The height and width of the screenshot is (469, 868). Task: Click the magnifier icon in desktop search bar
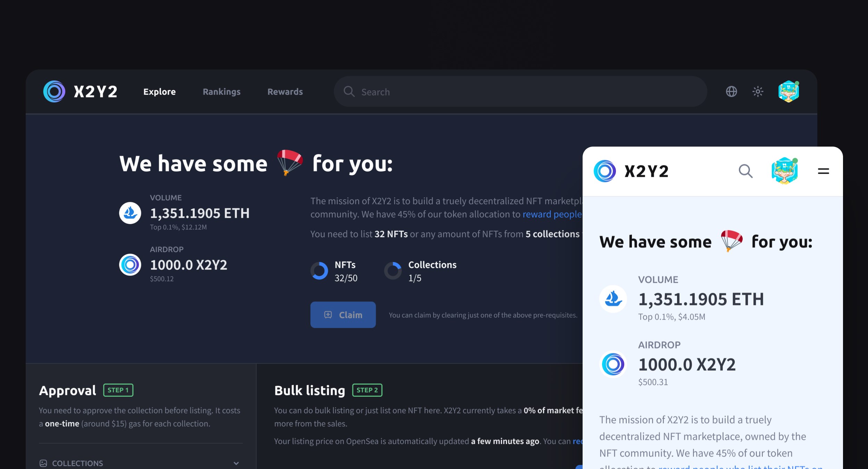(349, 92)
